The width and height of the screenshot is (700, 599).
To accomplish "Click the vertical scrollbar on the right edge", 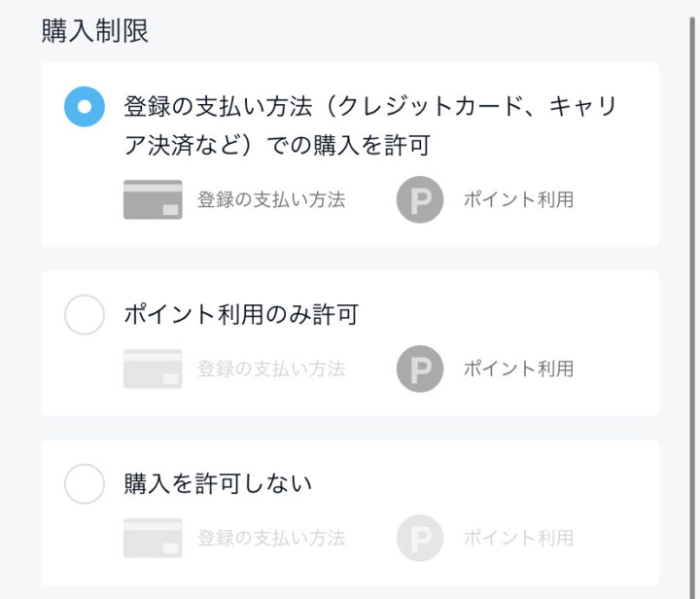I will point(692,308).
